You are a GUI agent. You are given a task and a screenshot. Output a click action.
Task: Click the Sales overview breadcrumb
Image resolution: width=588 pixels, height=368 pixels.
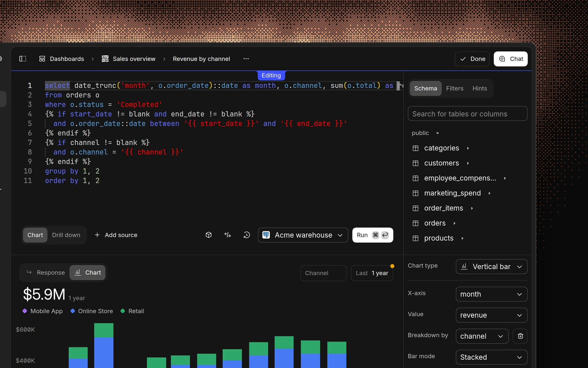[x=128, y=59]
